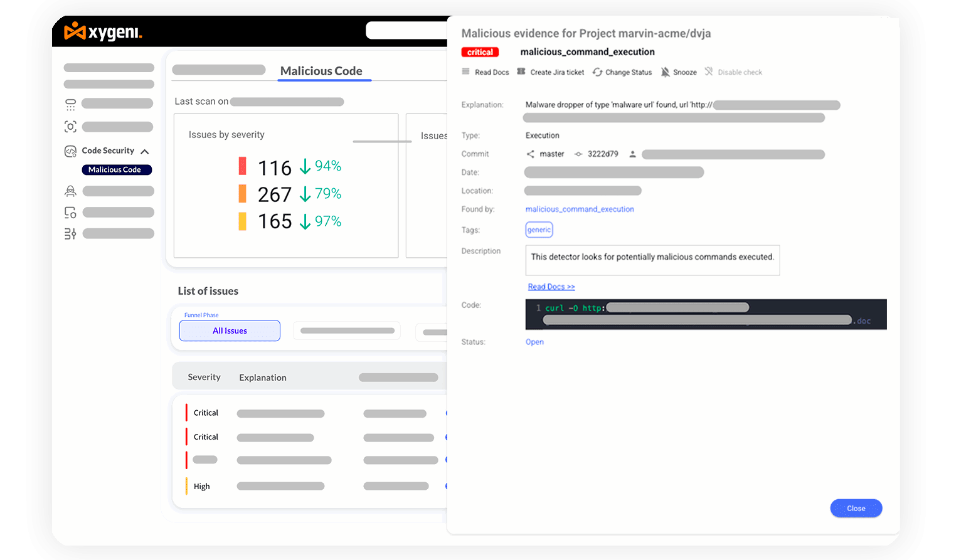Click the Read Docs toolbar icon

coord(465,72)
